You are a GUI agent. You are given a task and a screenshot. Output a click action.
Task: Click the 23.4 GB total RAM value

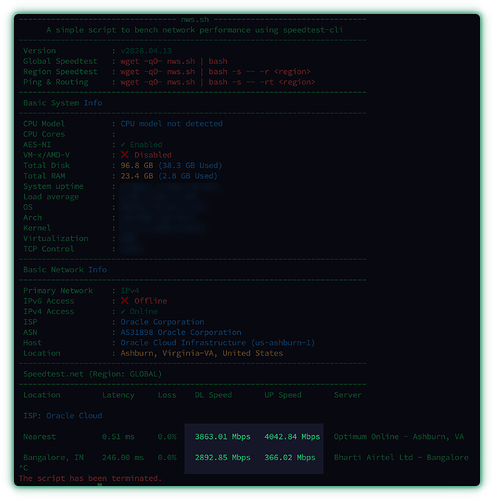click(137, 176)
